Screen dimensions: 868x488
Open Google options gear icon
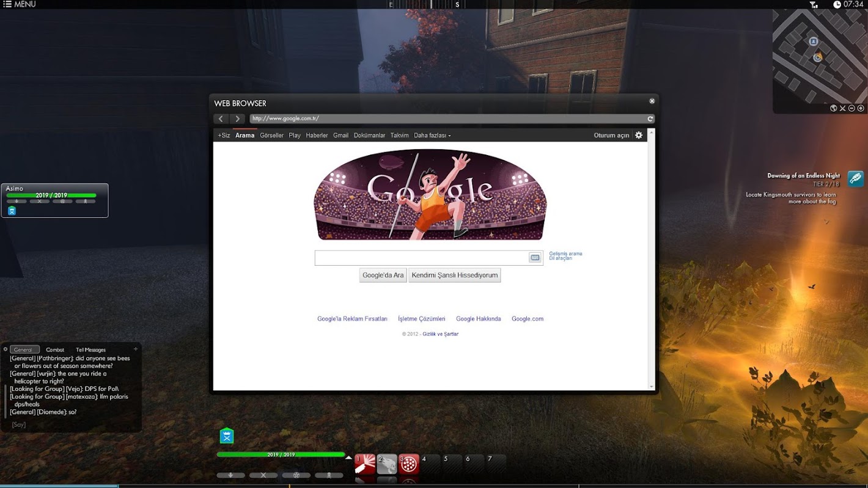[639, 135]
